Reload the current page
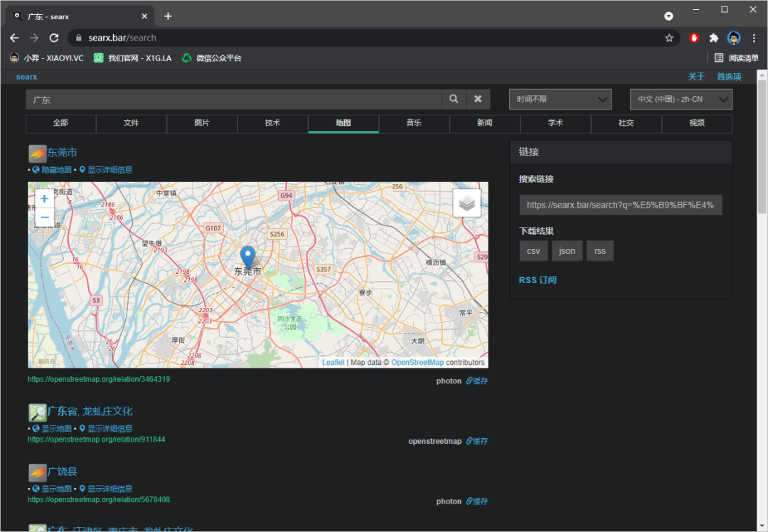 coord(54,38)
